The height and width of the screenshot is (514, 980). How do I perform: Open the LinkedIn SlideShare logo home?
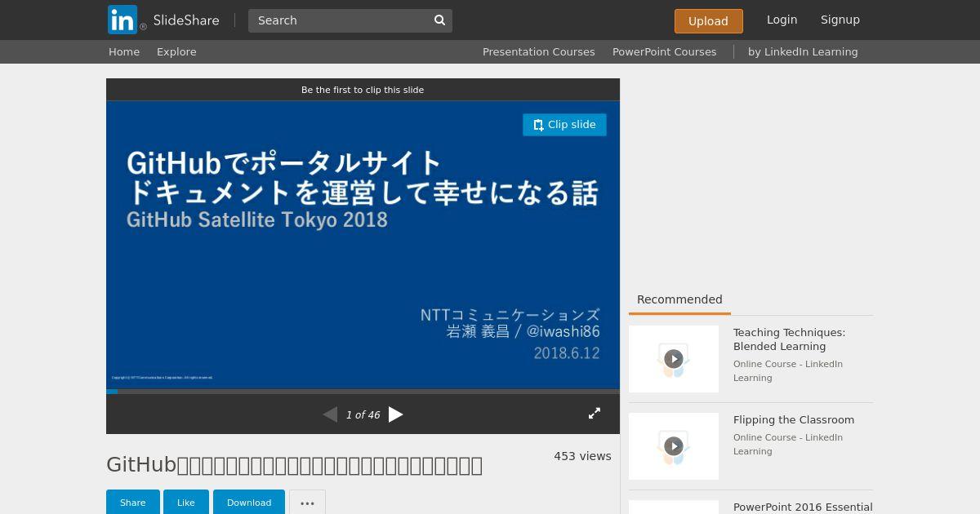[x=163, y=20]
